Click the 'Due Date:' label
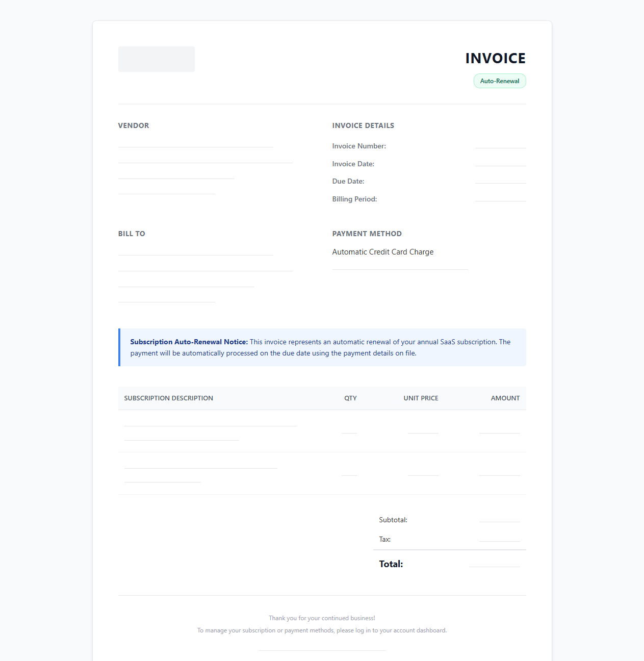The image size is (644, 661). (348, 181)
